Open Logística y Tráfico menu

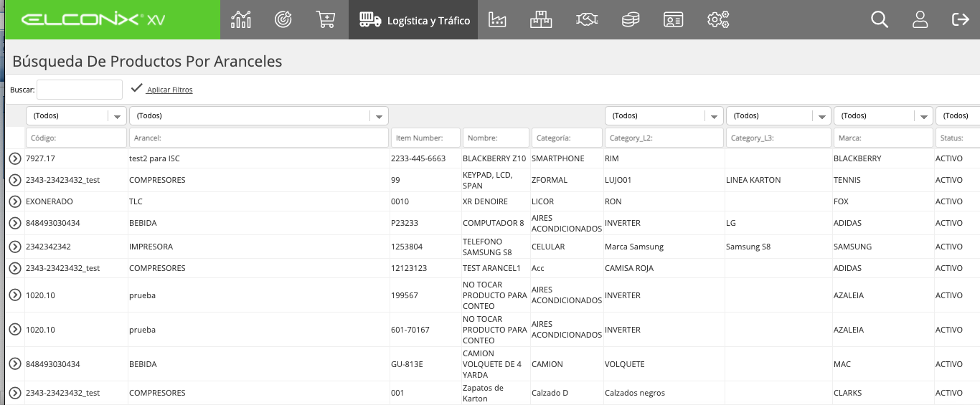413,19
